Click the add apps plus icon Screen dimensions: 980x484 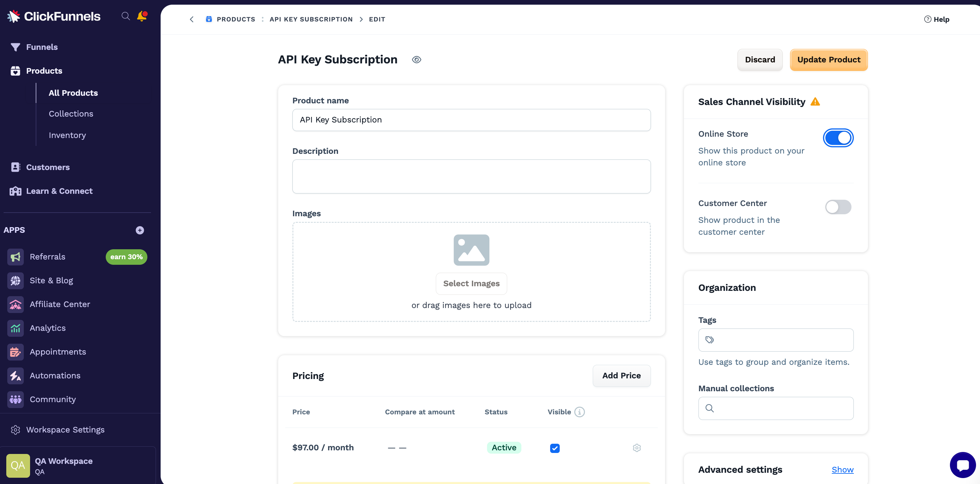click(140, 230)
